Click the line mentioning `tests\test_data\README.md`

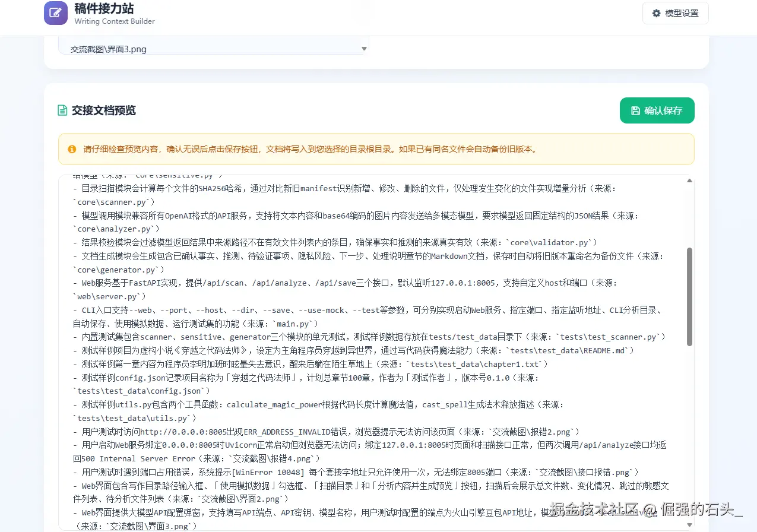[354, 351]
